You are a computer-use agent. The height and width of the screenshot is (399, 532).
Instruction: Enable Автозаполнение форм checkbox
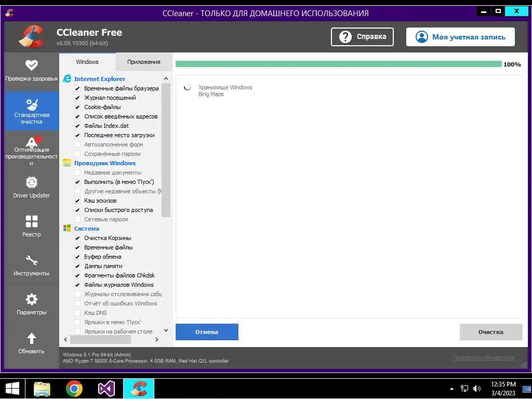(x=77, y=144)
